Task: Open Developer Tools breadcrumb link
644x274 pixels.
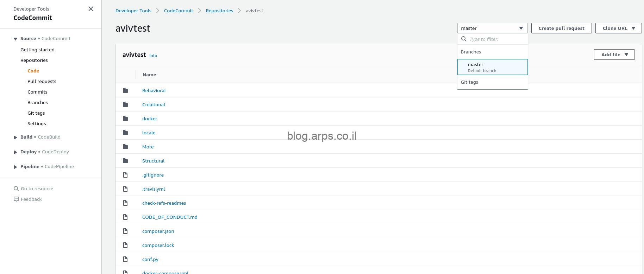Action: pyautogui.click(x=133, y=11)
